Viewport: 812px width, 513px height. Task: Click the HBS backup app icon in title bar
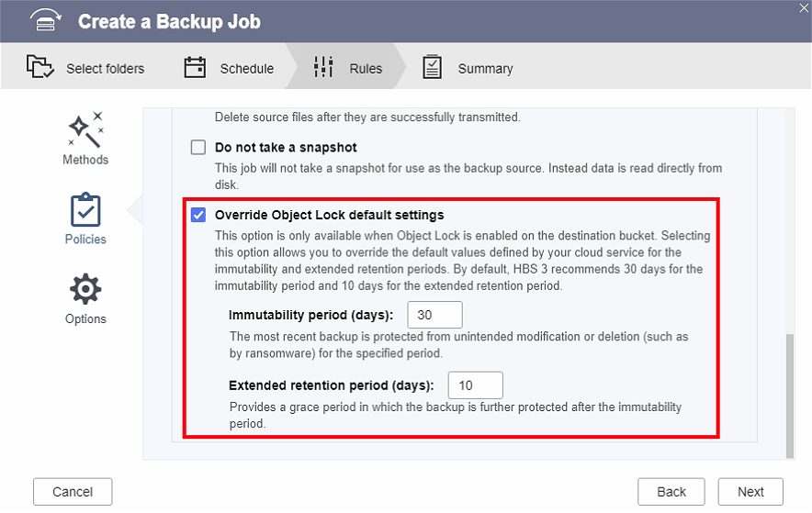coord(45,22)
